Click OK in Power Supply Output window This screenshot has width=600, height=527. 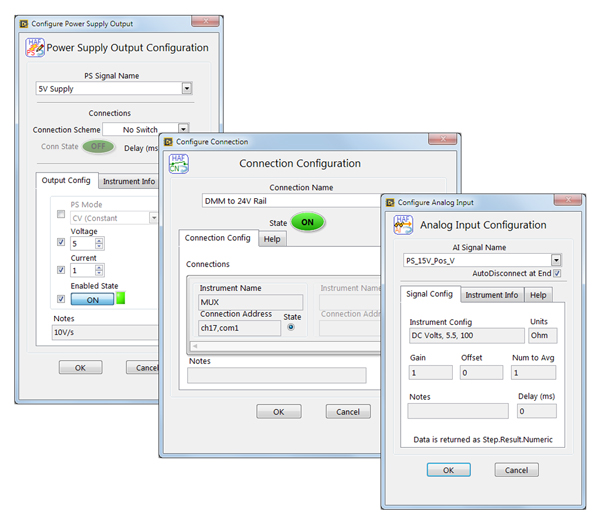coord(80,367)
